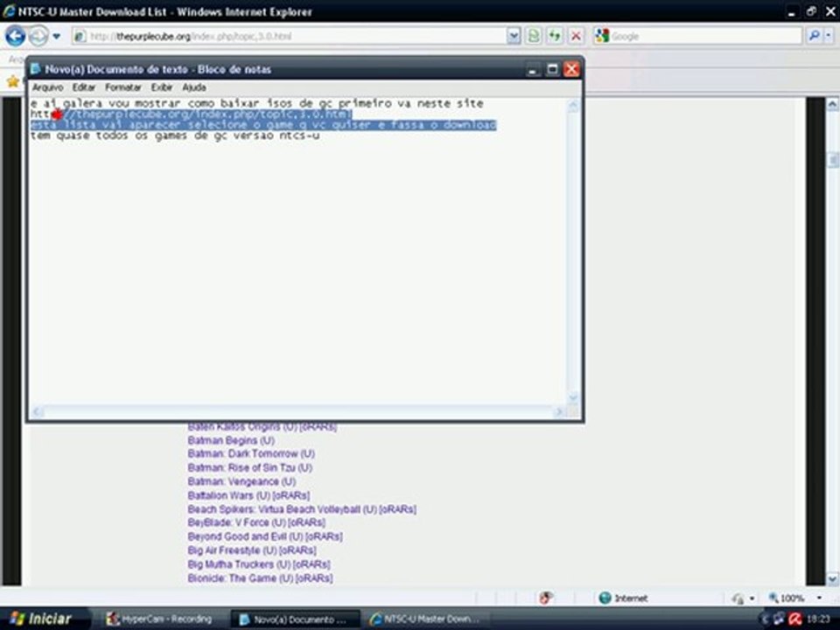Expand the address bar URL history dropdown
The width and height of the screenshot is (840, 630).
[x=514, y=36]
